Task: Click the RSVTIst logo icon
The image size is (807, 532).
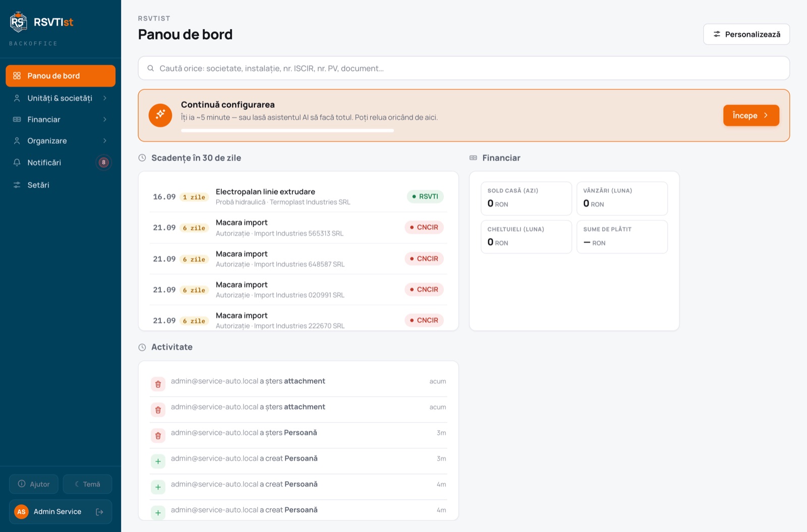Action: [x=18, y=22]
